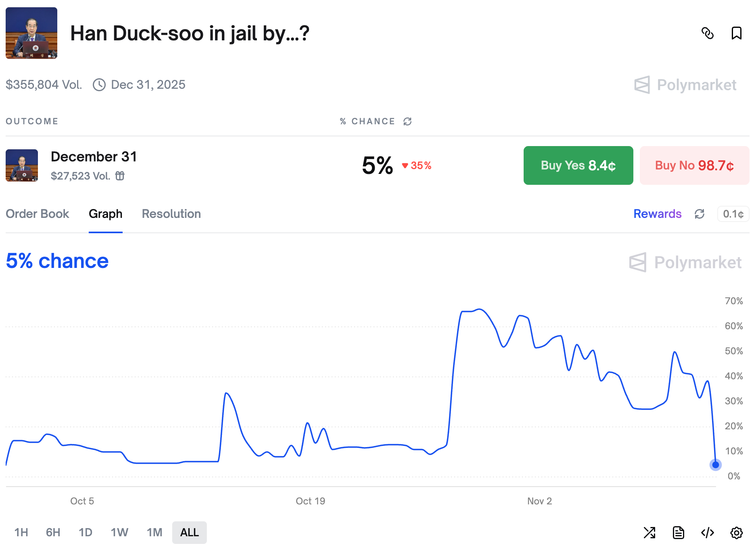Refresh the % chance column

pos(407,121)
